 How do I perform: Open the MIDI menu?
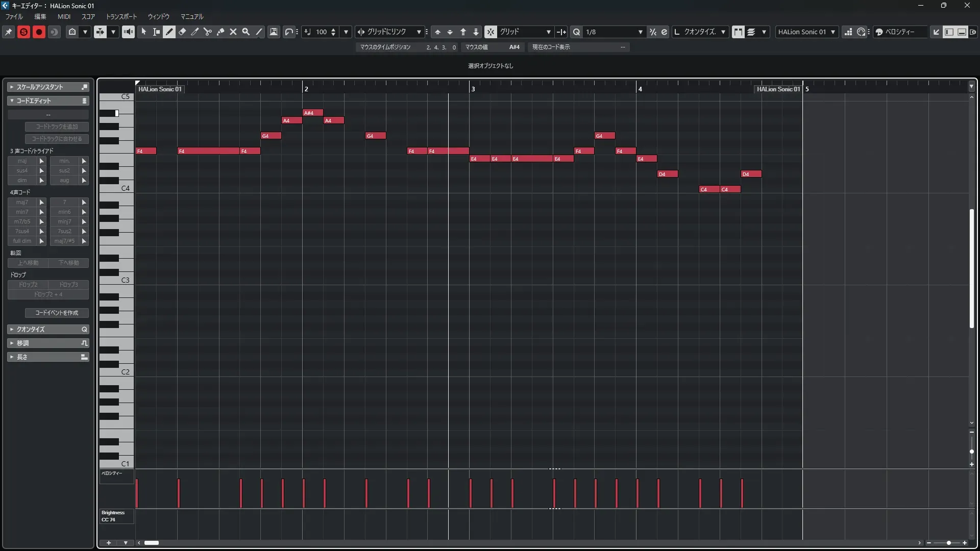64,16
